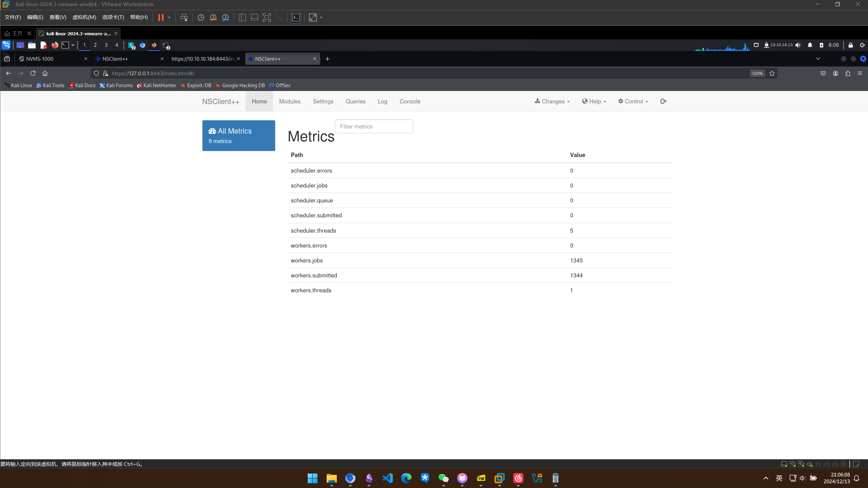Screen dimensions: 868x488
Task: Open the Firefox extensions puzzle icon
Action: click(x=848, y=73)
